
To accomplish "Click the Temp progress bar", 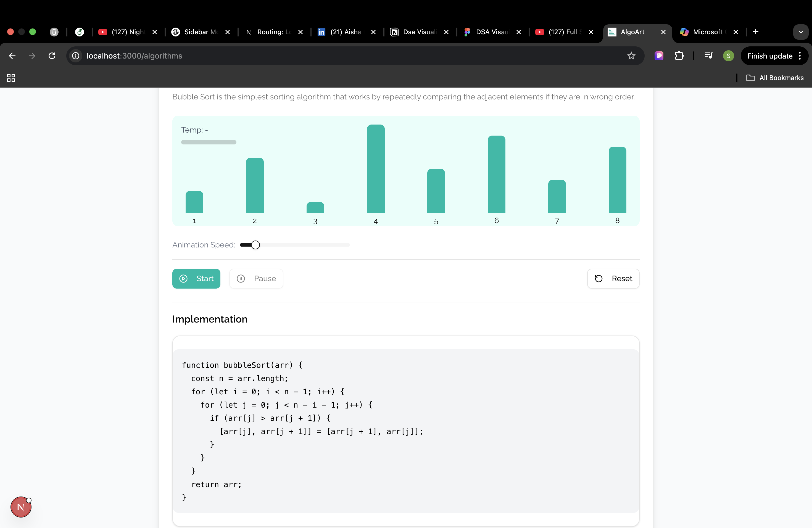I will (x=209, y=142).
